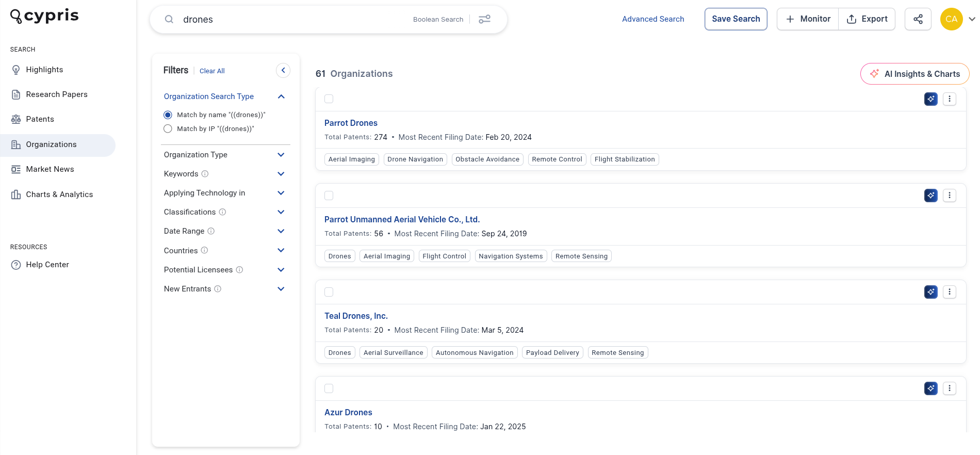
Task: Select Organizations in sidebar
Action: click(x=58, y=144)
